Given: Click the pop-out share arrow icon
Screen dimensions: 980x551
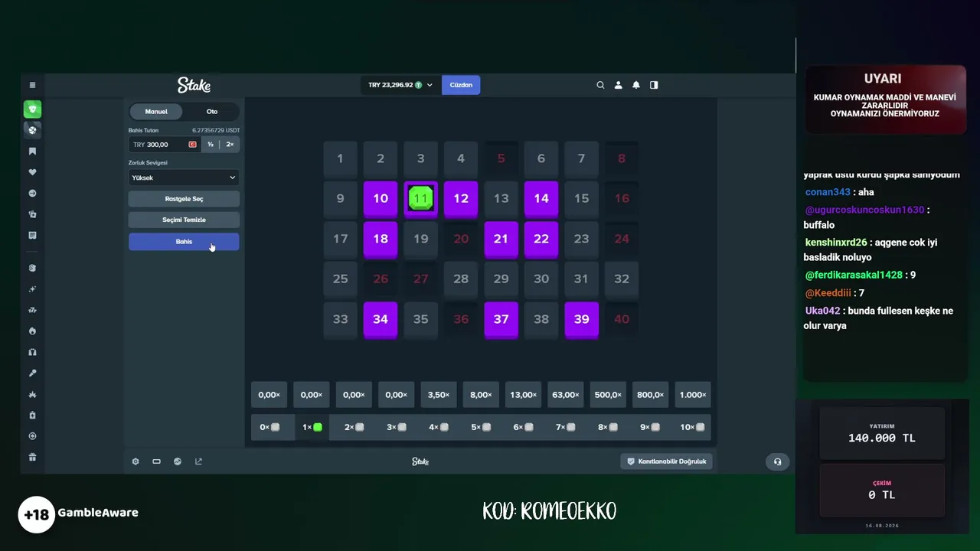Looking at the screenshot, I should pyautogui.click(x=198, y=461).
